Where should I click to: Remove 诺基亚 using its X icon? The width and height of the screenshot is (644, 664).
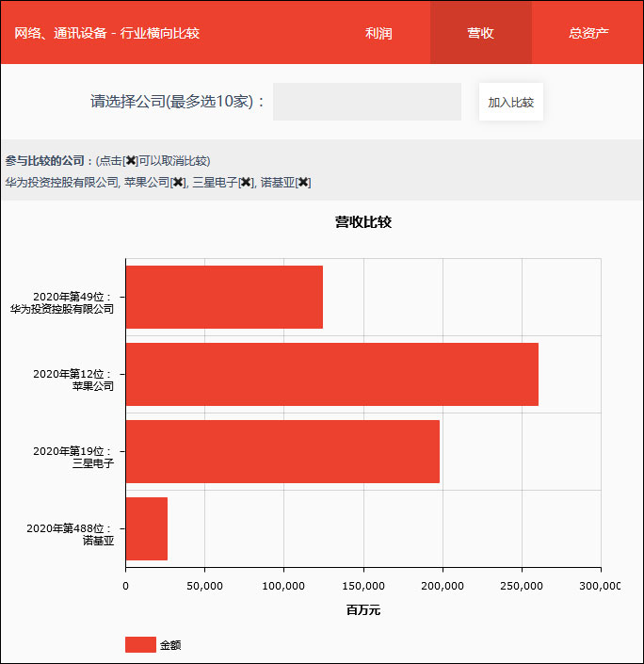pos(303,183)
